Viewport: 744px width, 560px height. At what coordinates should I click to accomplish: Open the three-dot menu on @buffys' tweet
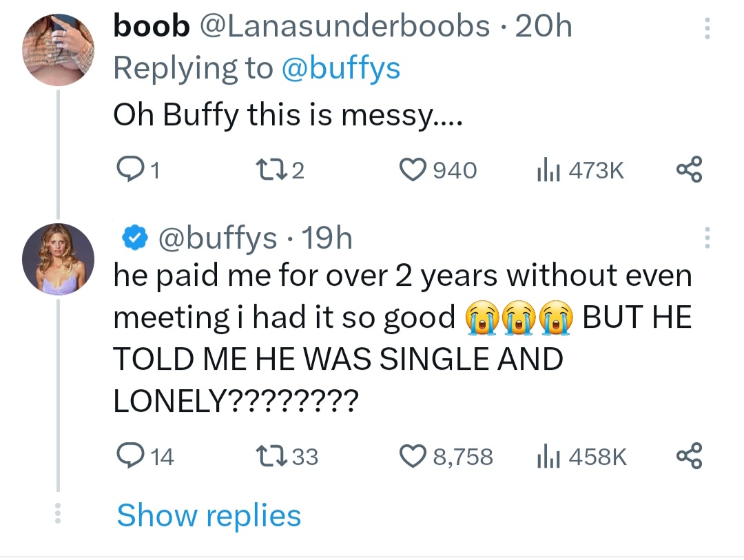[707, 238]
